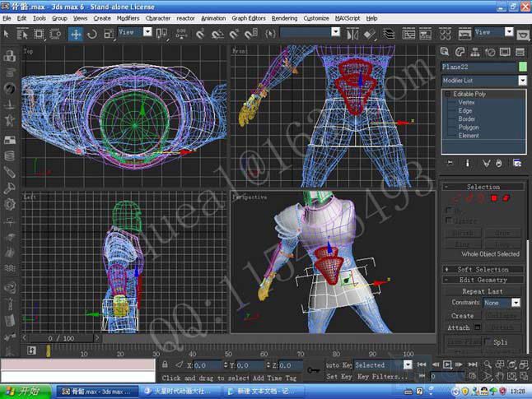This screenshot has height=399, width=532.
Task: Toggle the Ignore Backfacing checkbox
Action: [x=449, y=220]
